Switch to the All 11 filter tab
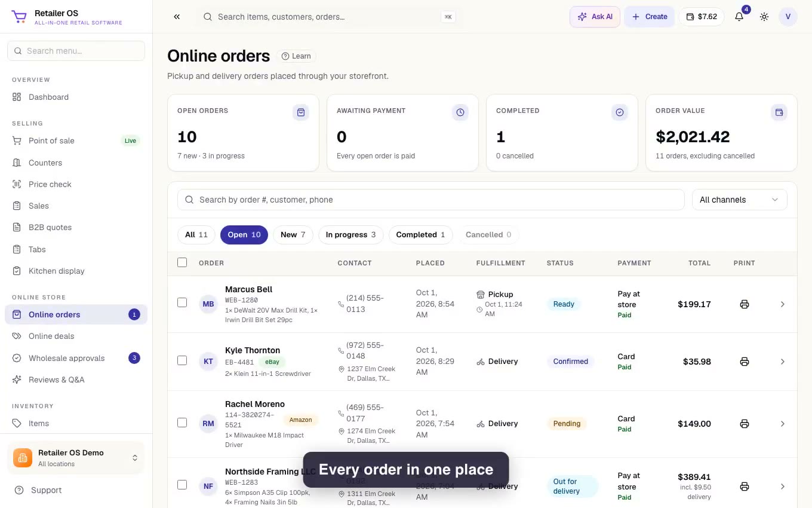The width and height of the screenshot is (812, 508). click(196, 235)
